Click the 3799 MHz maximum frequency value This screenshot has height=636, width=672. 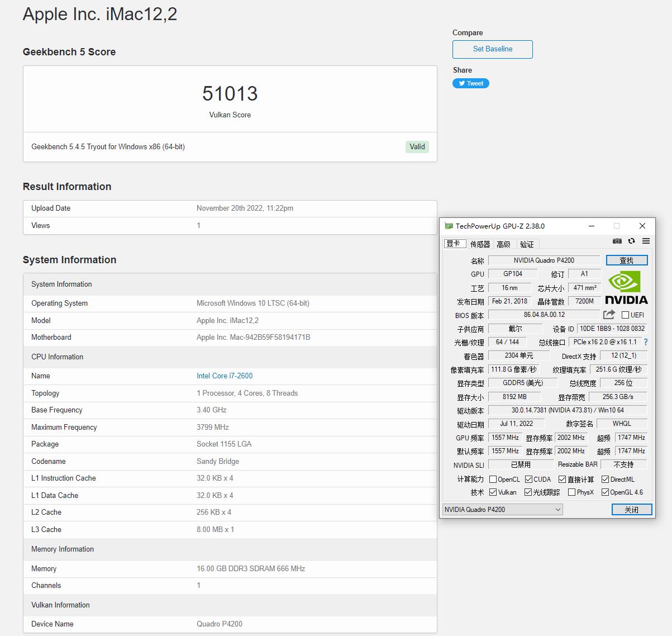[213, 427]
